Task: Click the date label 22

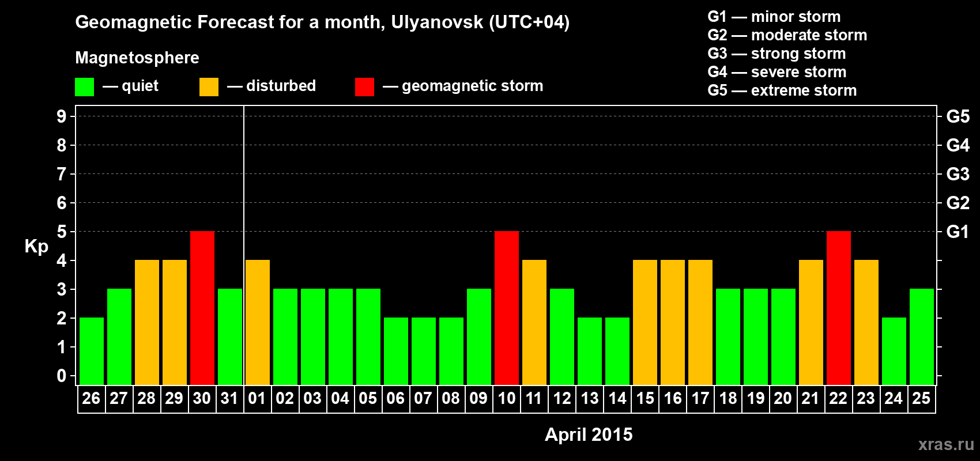Action: 838,399
